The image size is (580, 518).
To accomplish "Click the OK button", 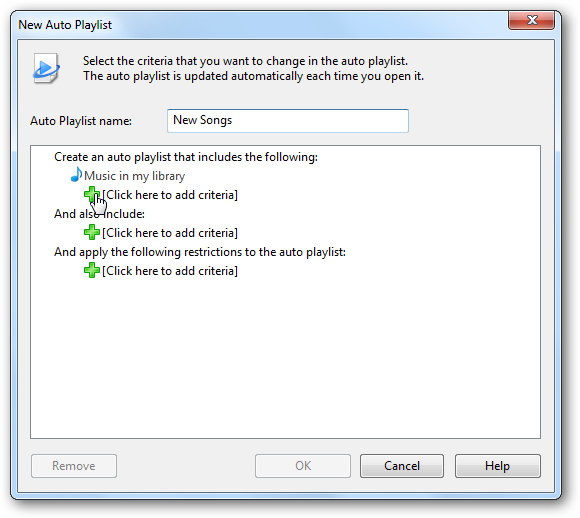I will [303, 466].
